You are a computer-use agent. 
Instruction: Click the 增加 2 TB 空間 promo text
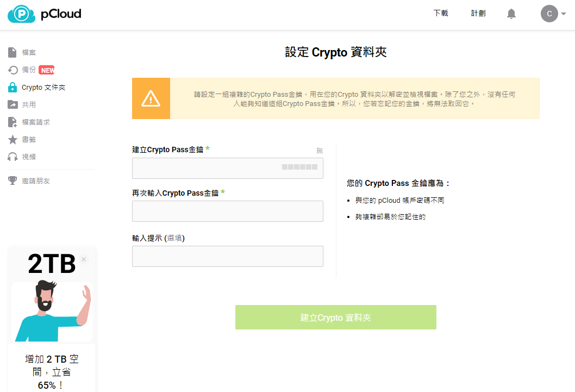52,372
